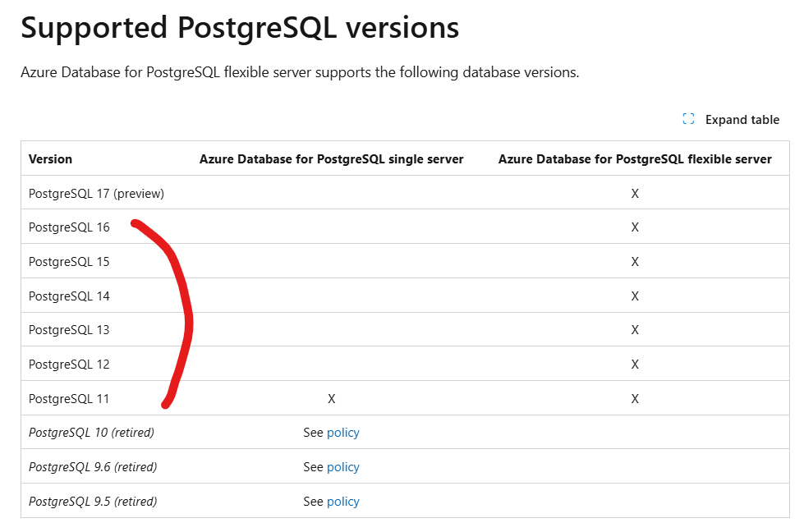Click the Expand table text button
This screenshot has width=804, height=532.
click(x=742, y=119)
